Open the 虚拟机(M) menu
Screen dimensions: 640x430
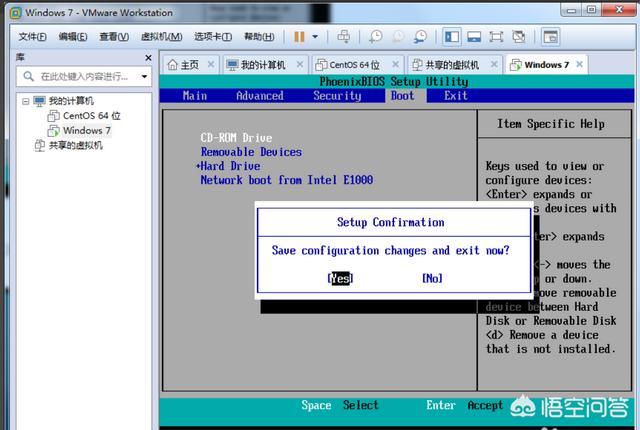(161, 37)
